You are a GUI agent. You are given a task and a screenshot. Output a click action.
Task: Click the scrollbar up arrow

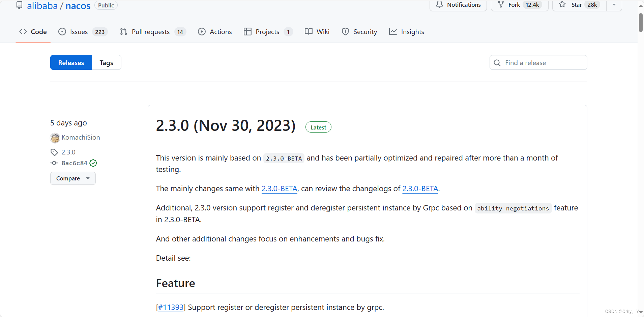click(x=641, y=5)
